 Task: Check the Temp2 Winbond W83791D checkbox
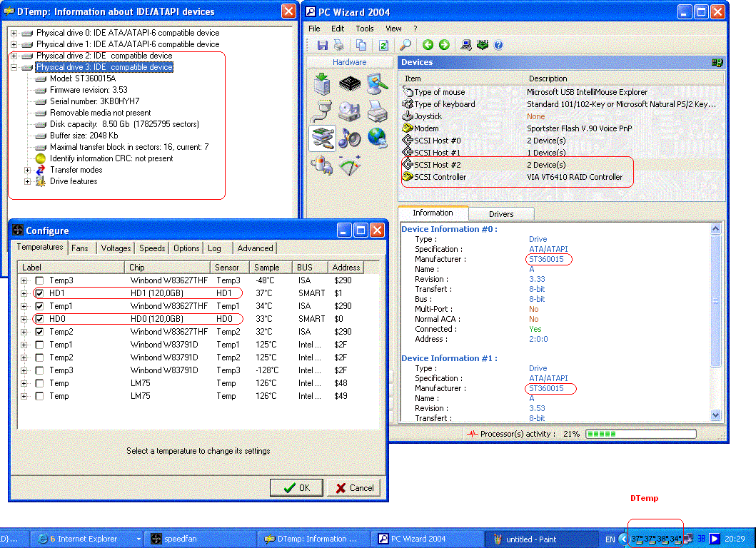39,357
